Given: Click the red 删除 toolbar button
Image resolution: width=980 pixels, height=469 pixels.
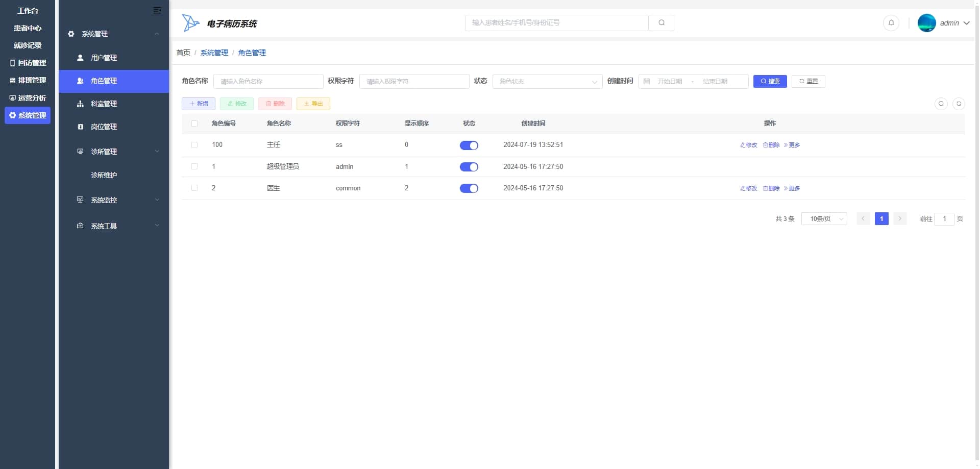Looking at the screenshot, I should 275,104.
